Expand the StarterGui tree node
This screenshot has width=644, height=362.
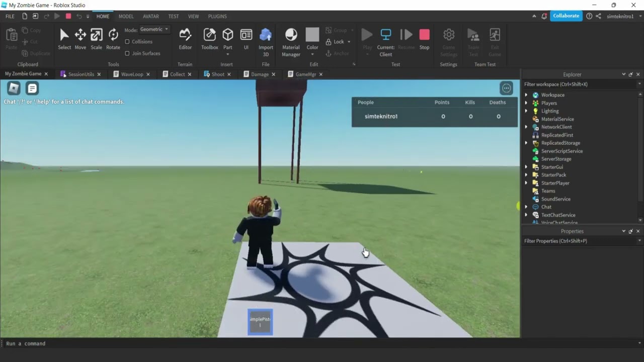(x=526, y=167)
